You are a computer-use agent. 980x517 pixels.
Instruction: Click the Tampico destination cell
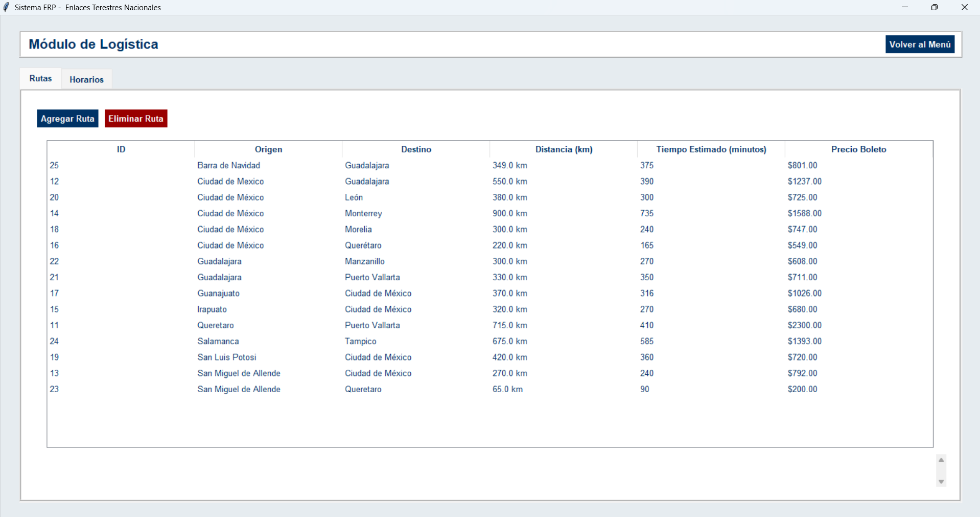point(361,342)
